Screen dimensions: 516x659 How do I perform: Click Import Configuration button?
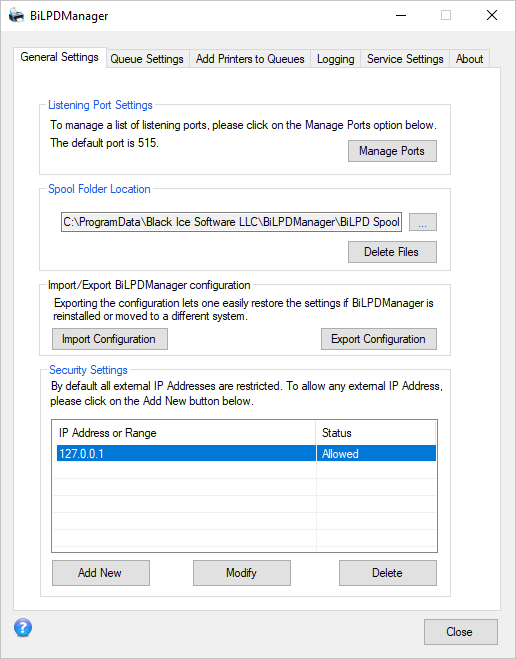pyautogui.click(x=110, y=339)
